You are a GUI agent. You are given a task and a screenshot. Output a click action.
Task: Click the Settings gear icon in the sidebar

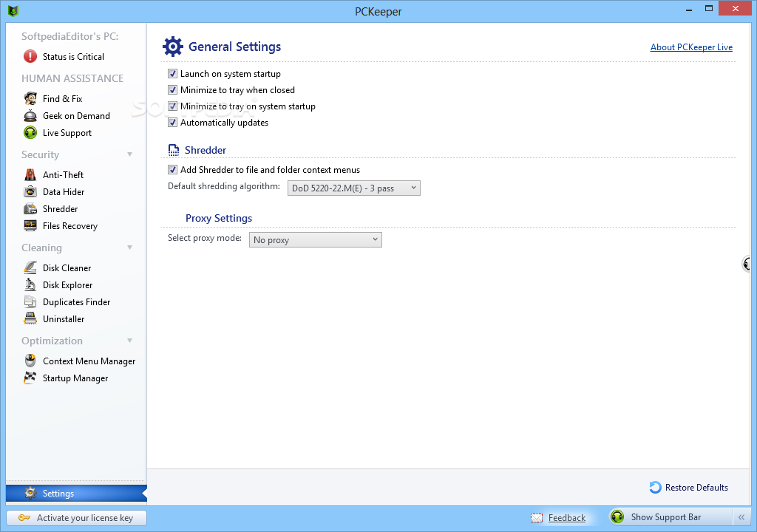[30, 493]
